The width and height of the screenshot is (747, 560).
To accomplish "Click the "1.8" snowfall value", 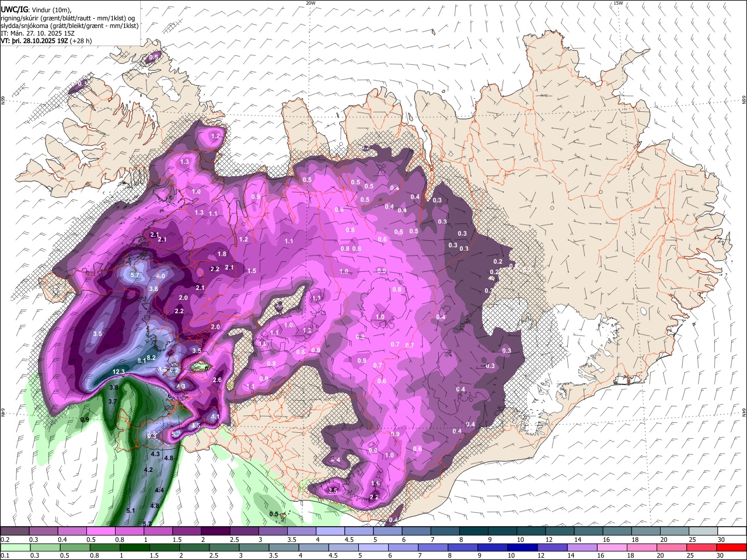I will [222, 254].
